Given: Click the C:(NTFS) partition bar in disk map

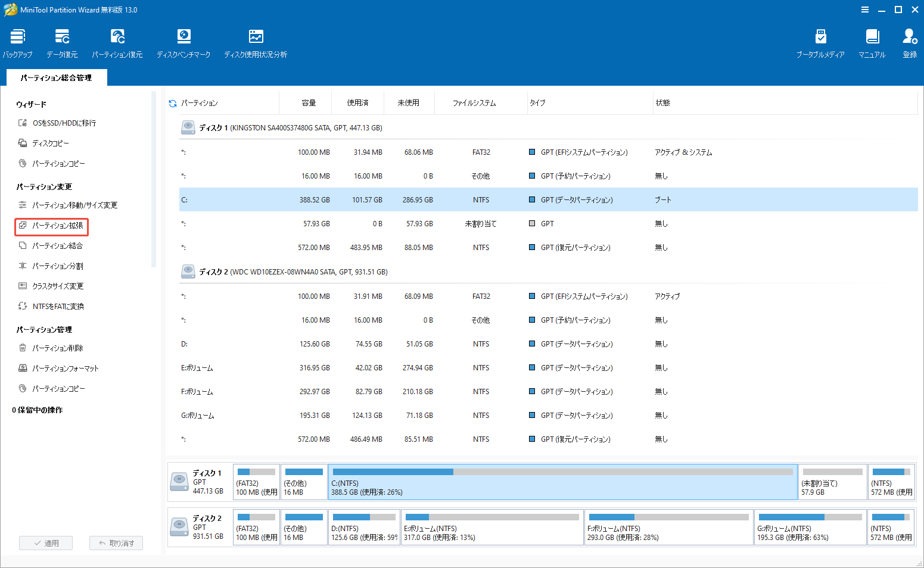Looking at the screenshot, I should click(x=562, y=482).
